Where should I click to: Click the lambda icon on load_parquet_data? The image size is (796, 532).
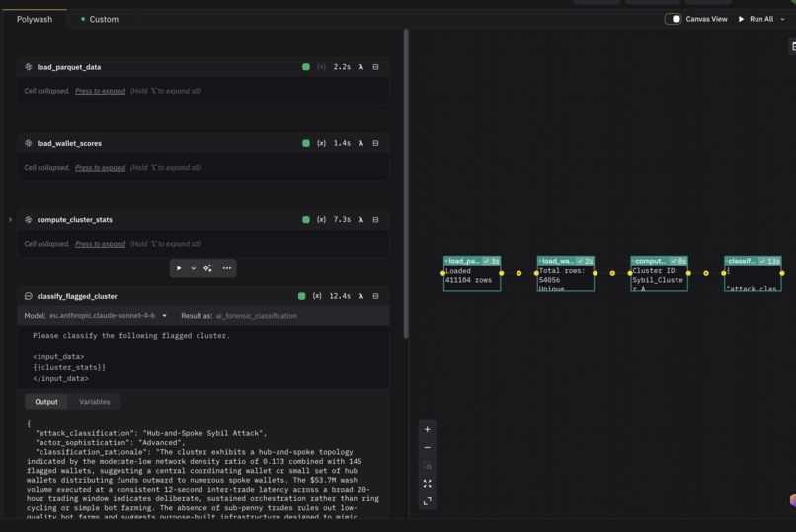360,67
